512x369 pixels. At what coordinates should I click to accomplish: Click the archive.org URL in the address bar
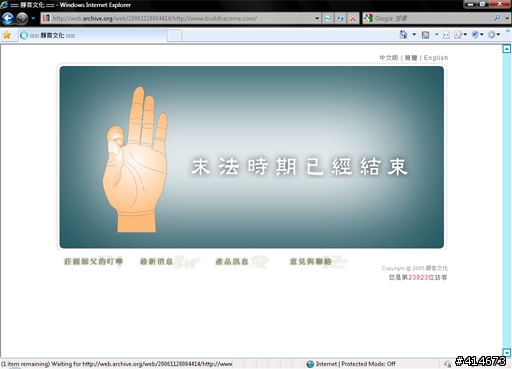click(x=154, y=18)
